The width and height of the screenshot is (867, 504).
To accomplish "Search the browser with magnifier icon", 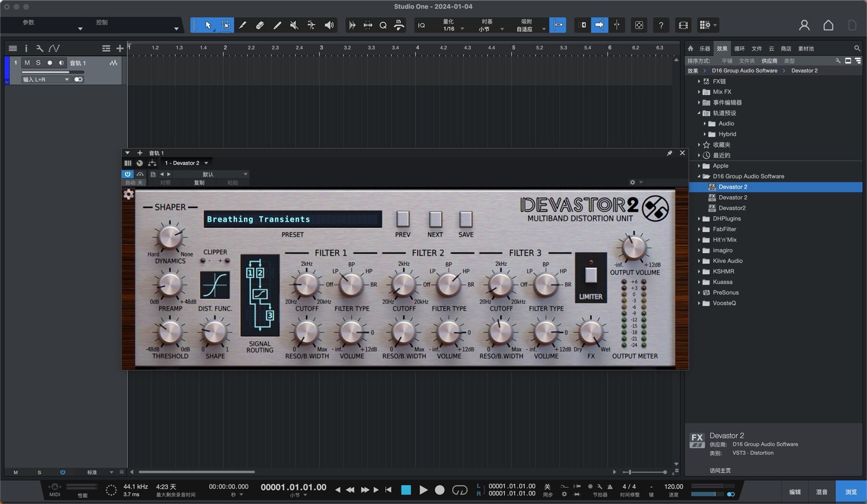I will [x=857, y=49].
